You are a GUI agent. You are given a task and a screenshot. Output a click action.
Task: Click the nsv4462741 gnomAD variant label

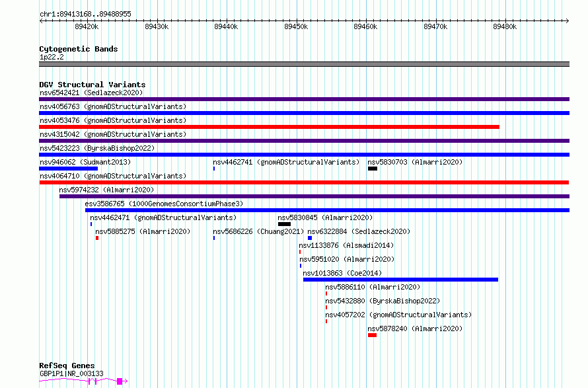(x=286, y=162)
